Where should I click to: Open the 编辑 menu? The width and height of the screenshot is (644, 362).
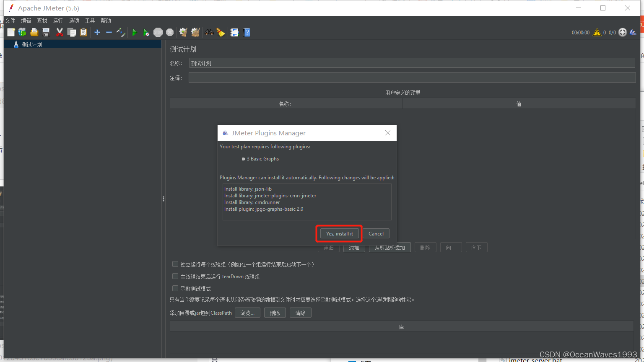tap(26, 21)
